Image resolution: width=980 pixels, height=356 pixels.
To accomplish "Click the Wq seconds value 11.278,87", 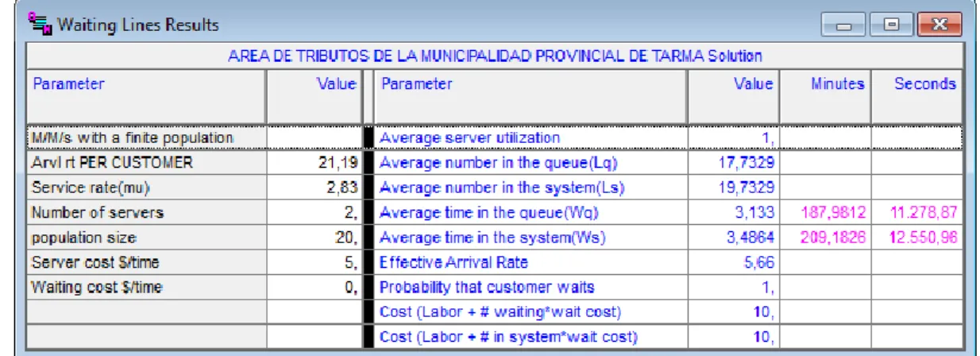I will point(924,213).
